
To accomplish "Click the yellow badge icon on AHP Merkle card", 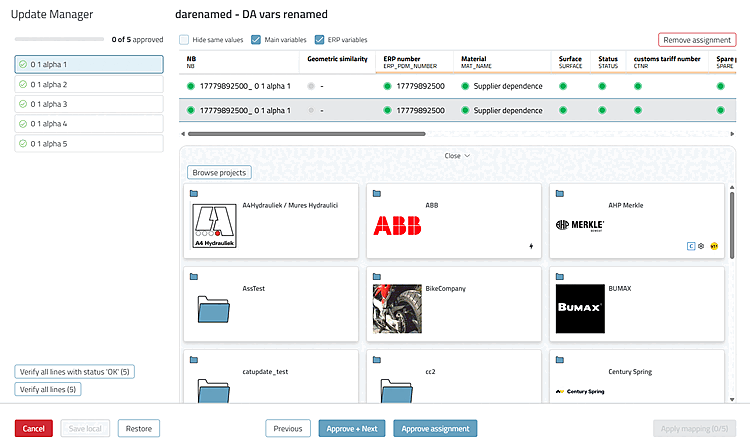I will [x=714, y=246].
